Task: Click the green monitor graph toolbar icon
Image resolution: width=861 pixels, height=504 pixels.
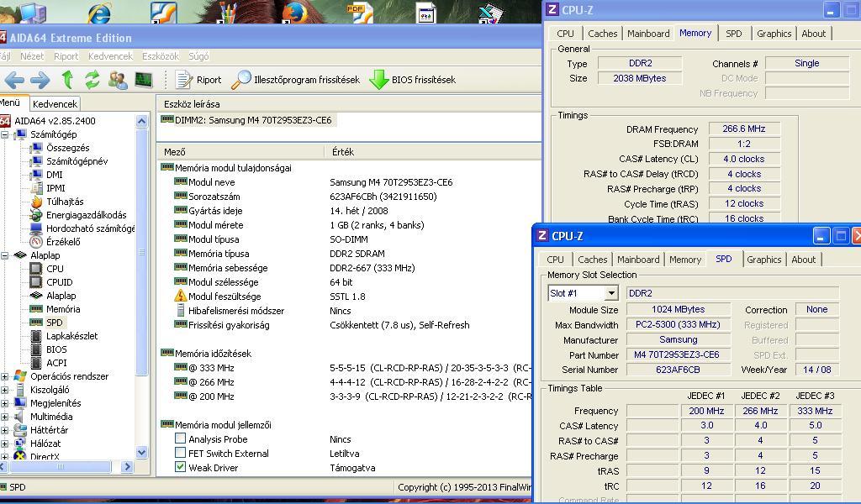Action: (143, 80)
